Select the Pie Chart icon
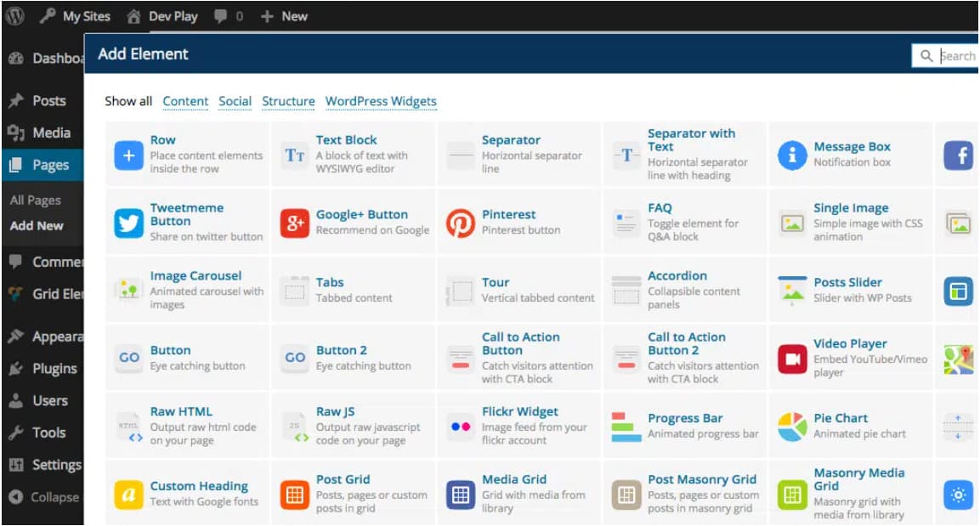This screenshot has height=526, width=980. tap(792, 427)
